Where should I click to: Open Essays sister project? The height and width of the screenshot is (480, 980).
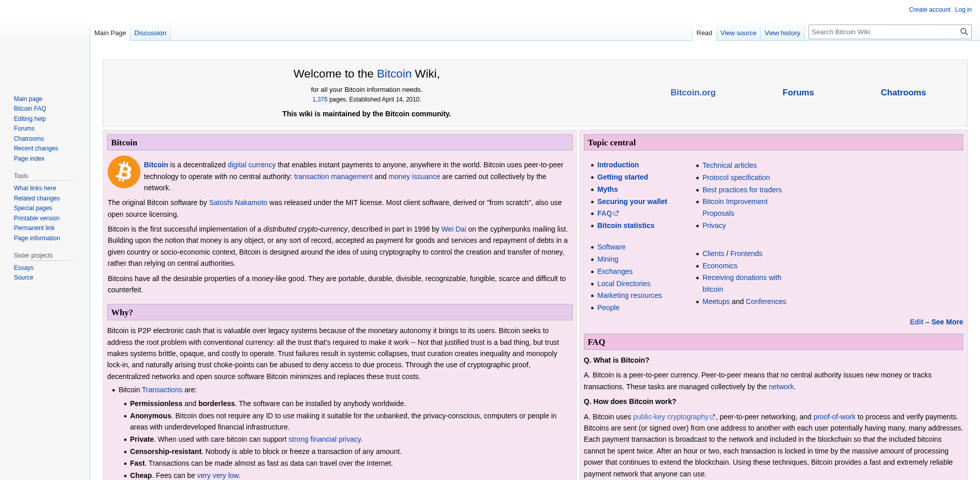point(23,268)
